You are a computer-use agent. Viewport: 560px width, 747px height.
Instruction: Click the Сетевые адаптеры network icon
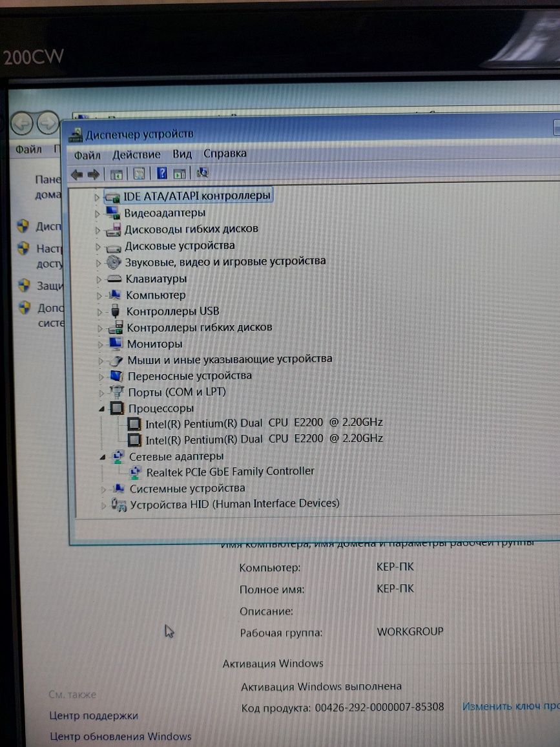click(118, 456)
